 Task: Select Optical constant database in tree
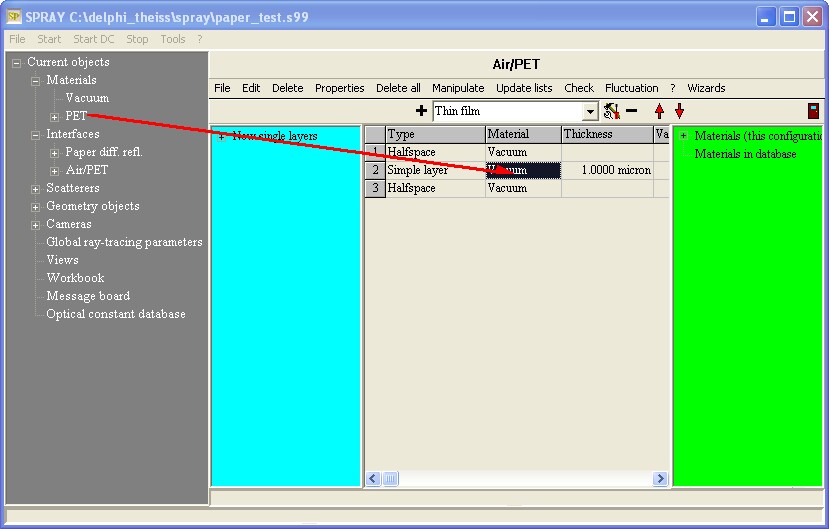point(115,314)
